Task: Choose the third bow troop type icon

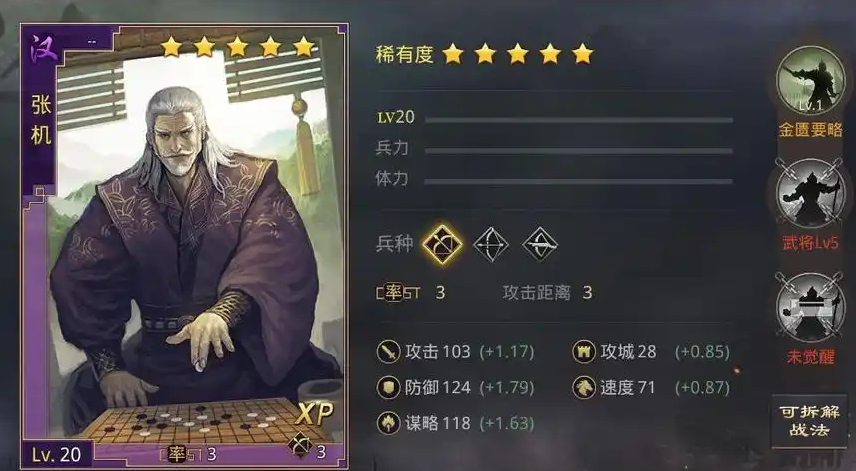Action: click(x=540, y=245)
